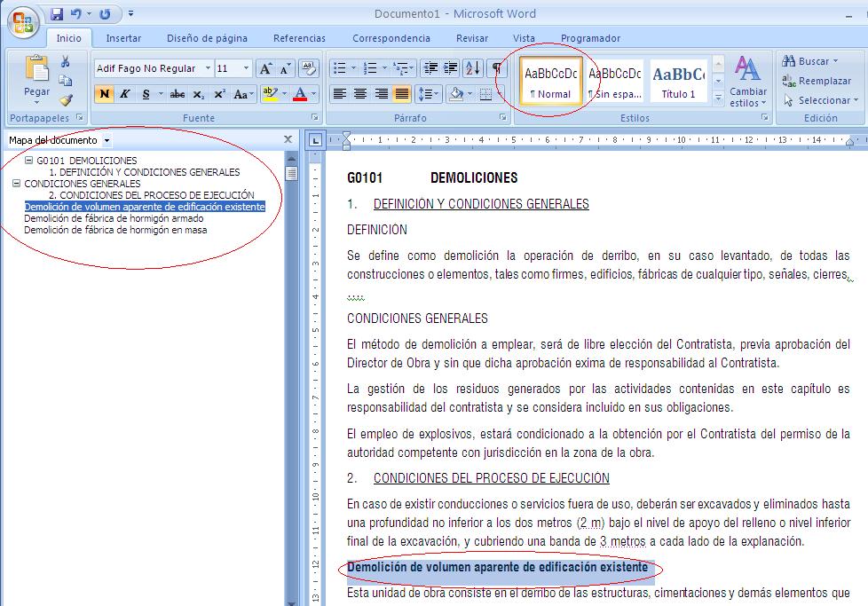Apply the yellow text highlight color
868x606 pixels.
(x=270, y=94)
